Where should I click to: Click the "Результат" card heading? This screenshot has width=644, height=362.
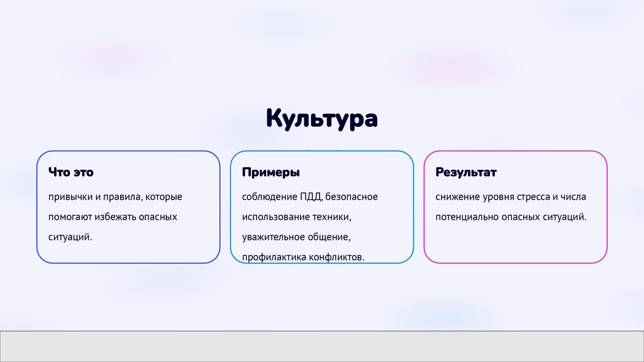tap(466, 172)
